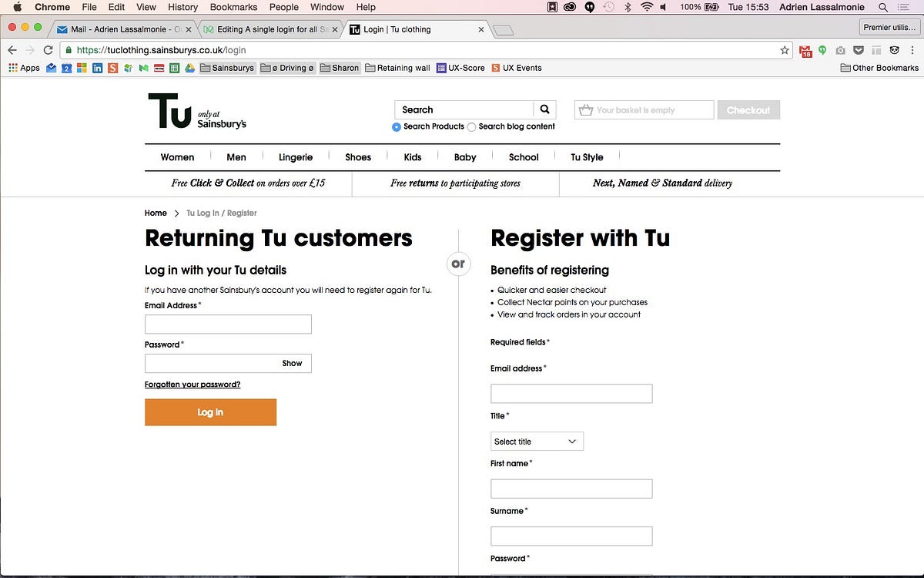Select the Search blog content radio button
The height and width of the screenshot is (578, 924).
tap(472, 126)
